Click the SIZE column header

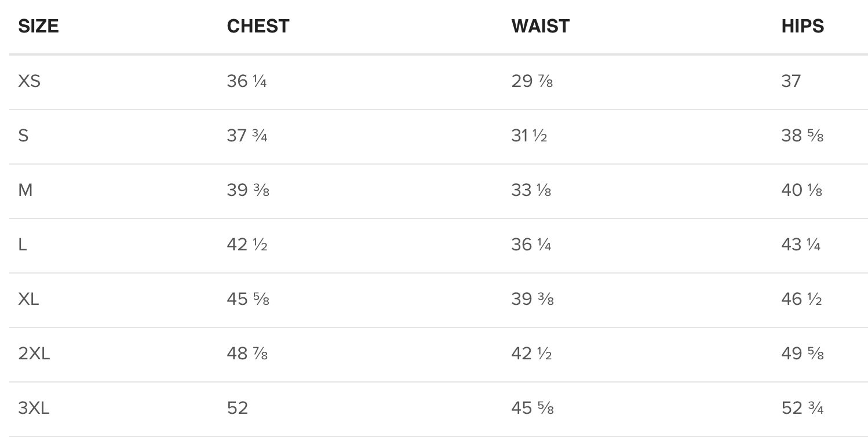[39, 26]
